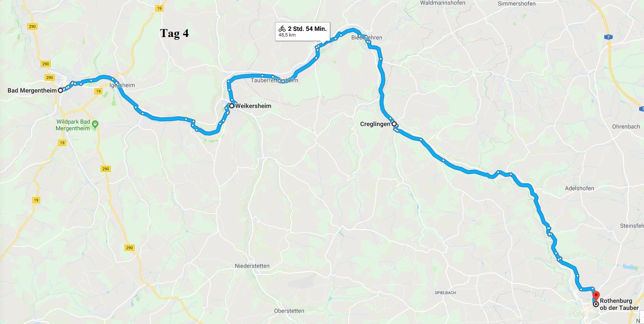This screenshot has width=644, height=324.
Task: Select the Bad Mergentheim start waypoint circle
Action: coord(60,90)
